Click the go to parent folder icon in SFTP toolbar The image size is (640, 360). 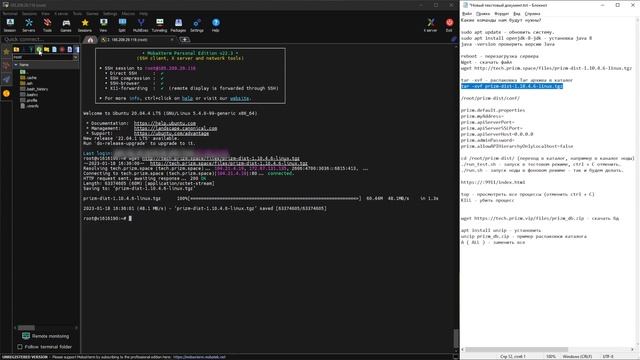(16, 50)
